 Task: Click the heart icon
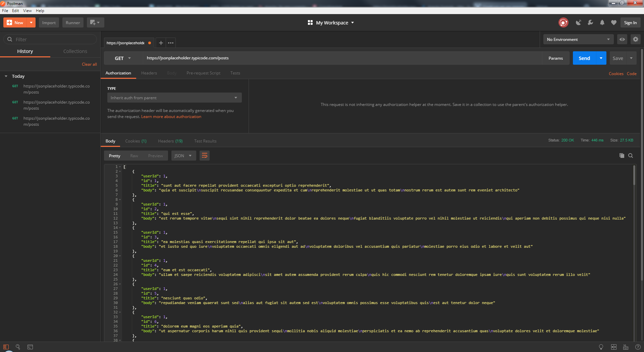pos(613,22)
